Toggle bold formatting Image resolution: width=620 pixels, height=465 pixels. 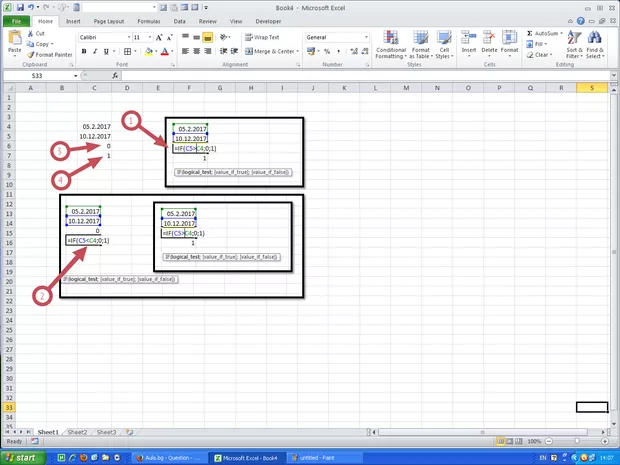pyautogui.click(x=81, y=51)
